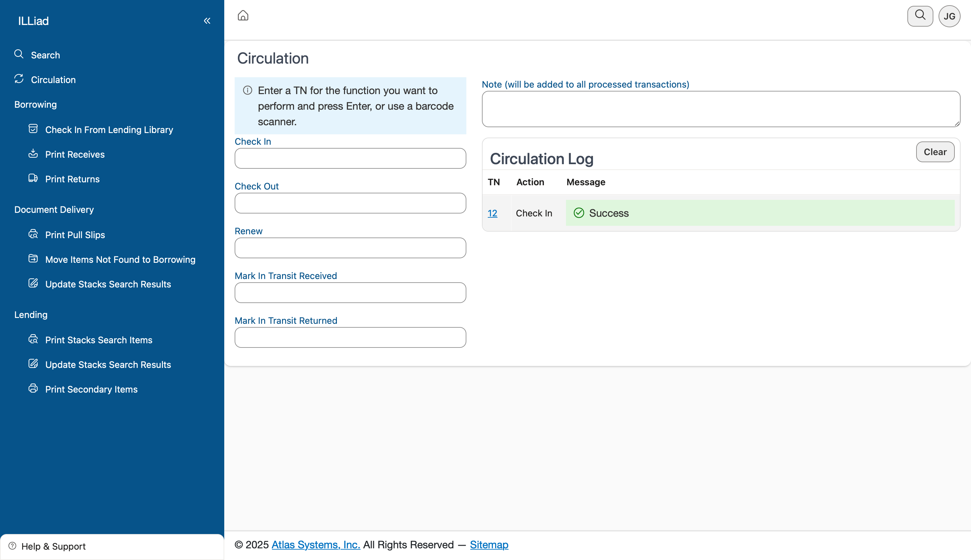This screenshot has height=560, width=971.
Task: Open Move Items Not Found to Borrowing
Action: [x=120, y=260]
